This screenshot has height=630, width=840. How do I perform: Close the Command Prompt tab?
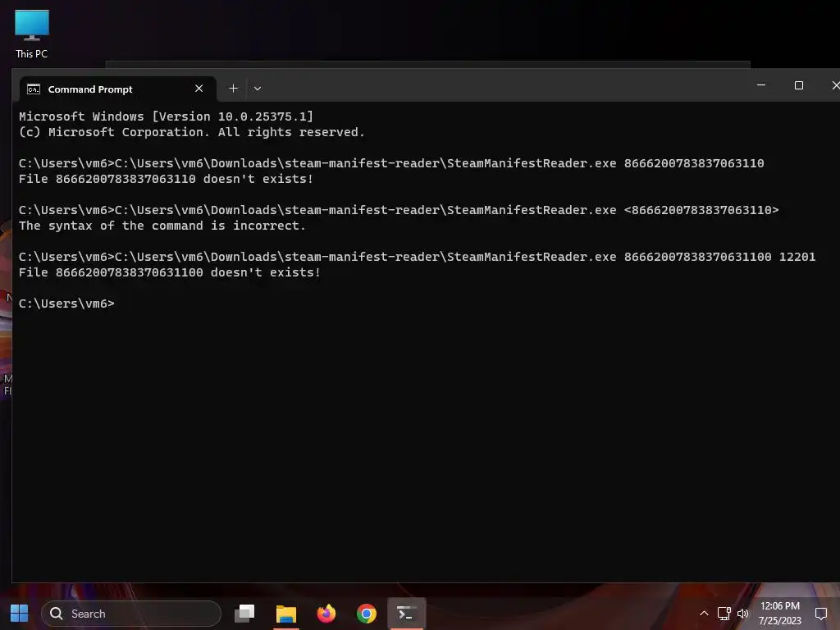[199, 89]
